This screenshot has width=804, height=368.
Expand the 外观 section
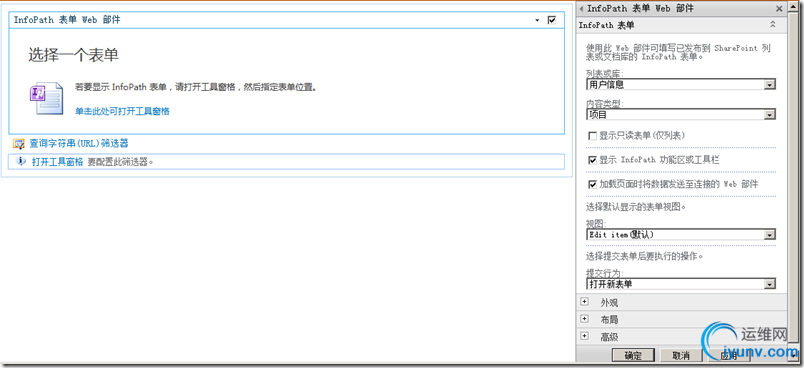[x=584, y=302]
